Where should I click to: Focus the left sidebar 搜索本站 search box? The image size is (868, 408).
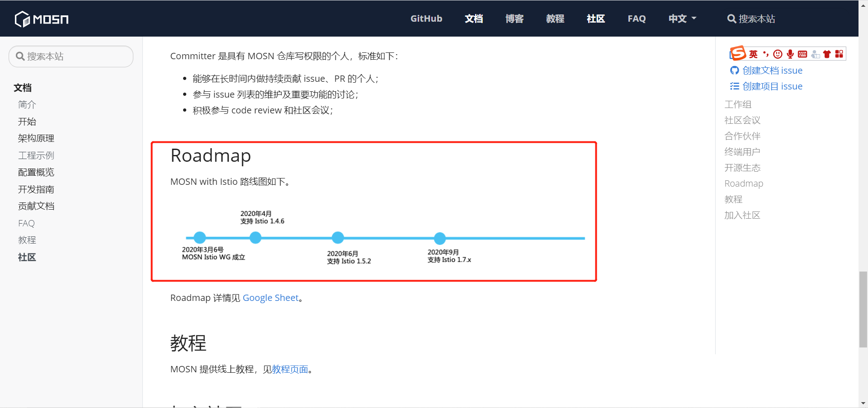(x=71, y=56)
